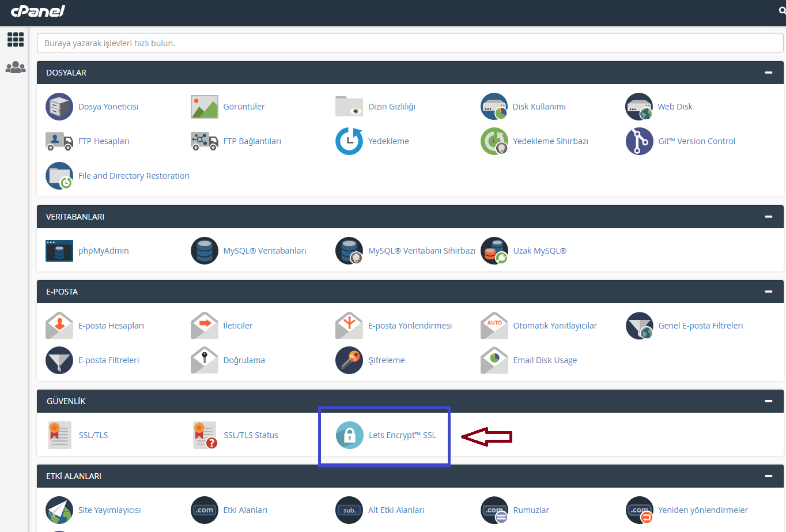Open the Yeniden yönlendirmeler link
Image resolution: width=786 pixels, height=532 pixels.
coord(703,510)
